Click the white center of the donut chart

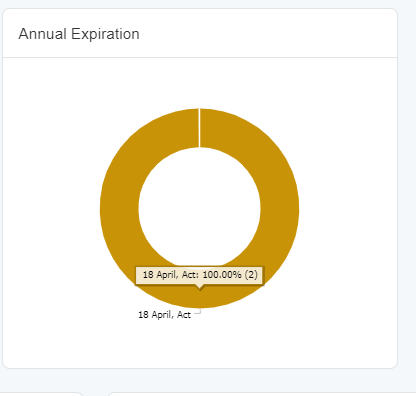click(199, 208)
